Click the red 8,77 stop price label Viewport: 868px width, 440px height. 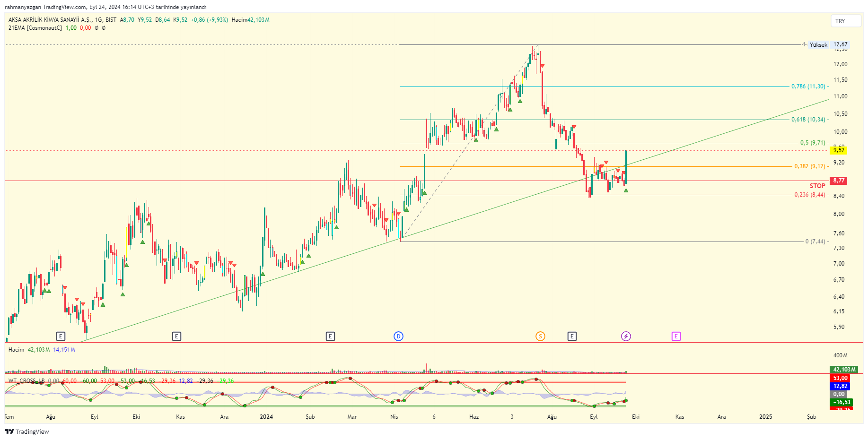839,181
